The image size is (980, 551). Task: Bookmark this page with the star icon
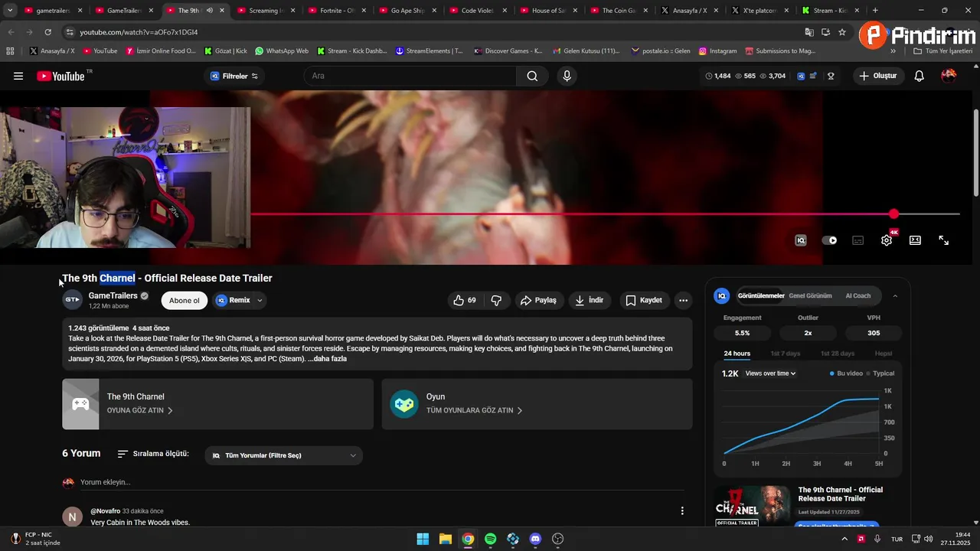(842, 32)
